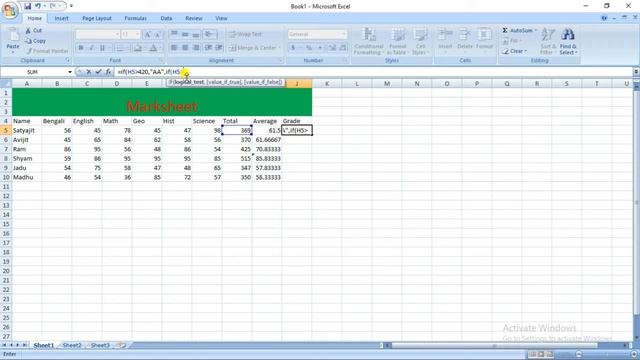Toggle left text alignment
The width and height of the screenshot is (640, 360).
pyautogui.click(x=174, y=48)
